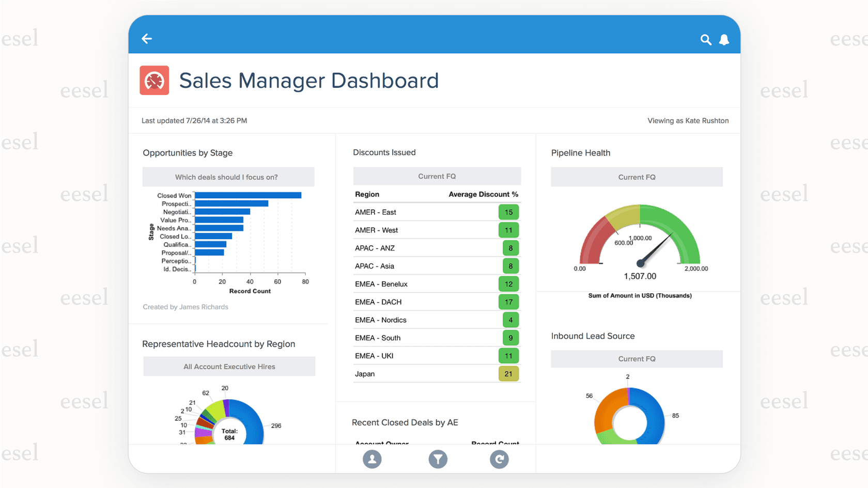Select the Discounts Issued panel title
The height and width of the screenshot is (488, 868).
(x=384, y=152)
